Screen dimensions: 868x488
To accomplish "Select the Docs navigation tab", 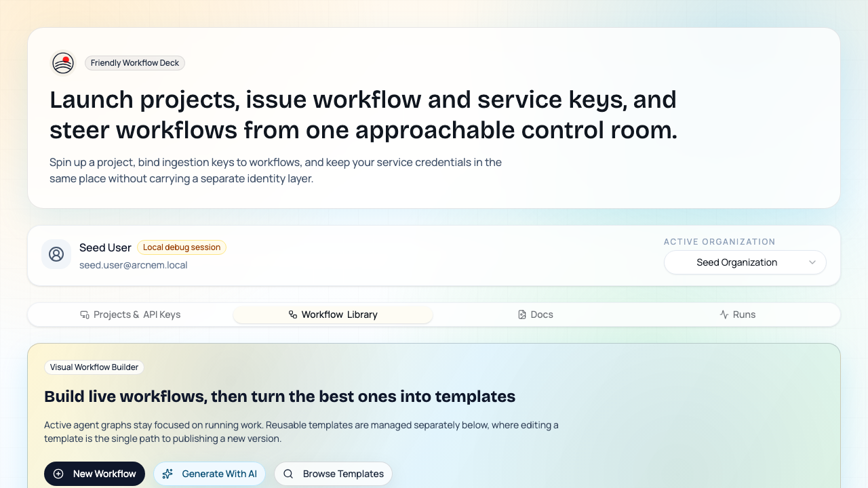I will (x=535, y=314).
